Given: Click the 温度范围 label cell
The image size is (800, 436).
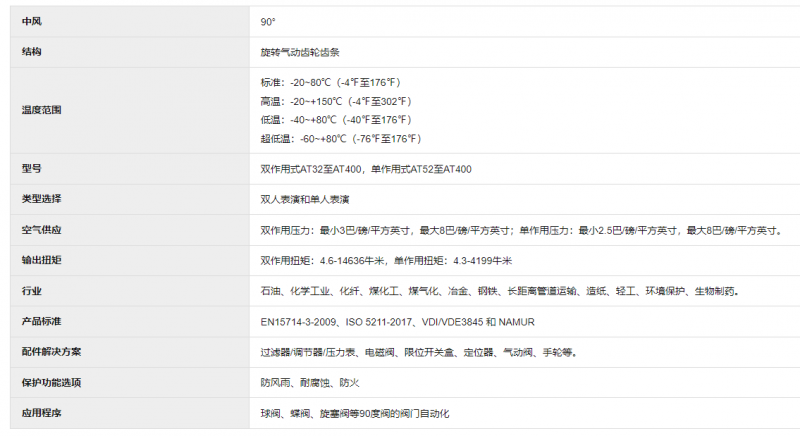Looking at the screenshot, I should click(x=41, y=110).
